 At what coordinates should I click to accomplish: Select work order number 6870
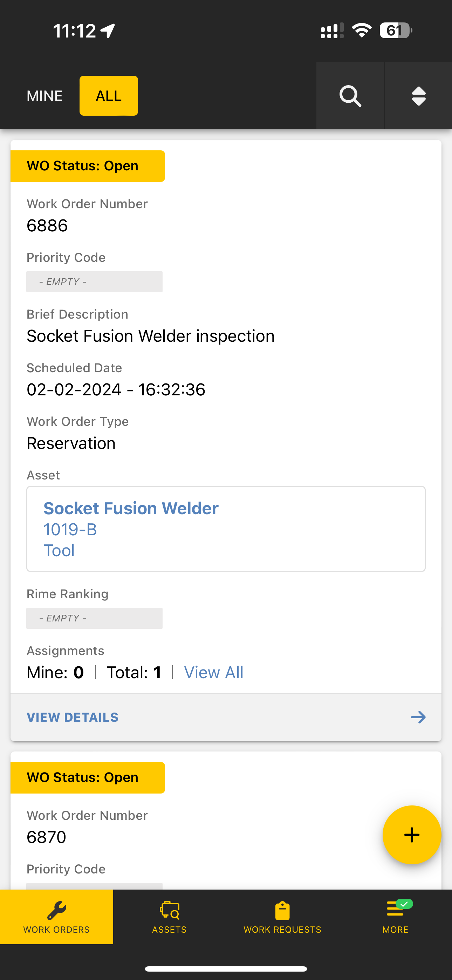[46, 837]
